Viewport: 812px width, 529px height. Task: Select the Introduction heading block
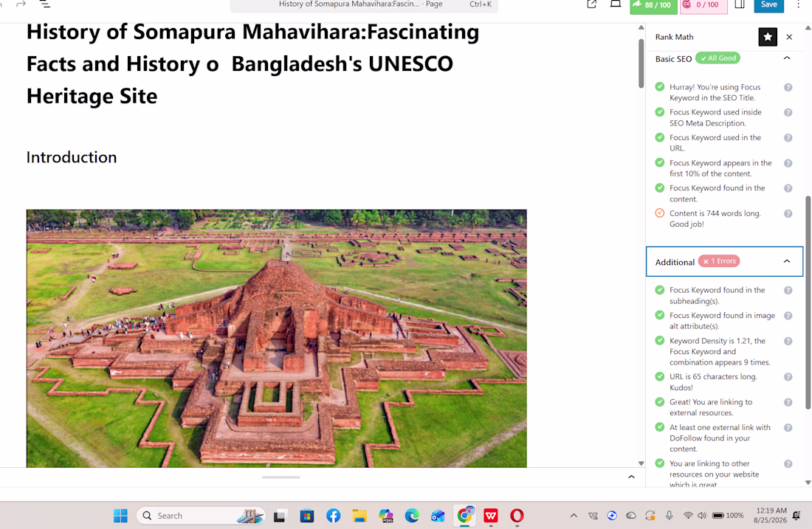click(72, 157)
